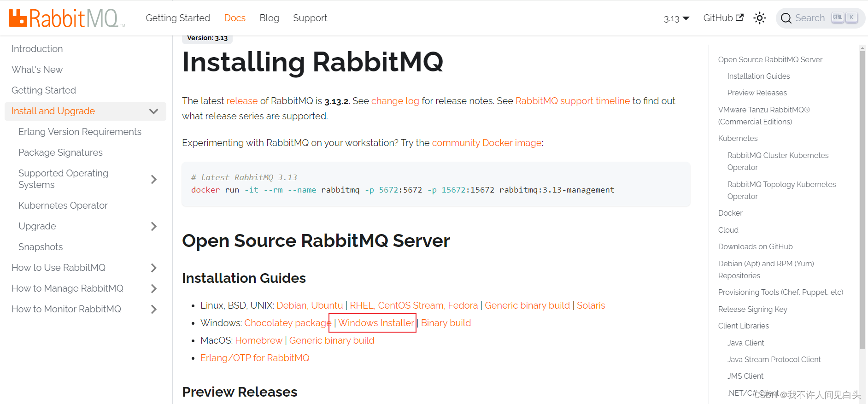The image size is (868, 404).
Task: Open MacOS Generic binary build link
Action: click(x=332, y=340)
